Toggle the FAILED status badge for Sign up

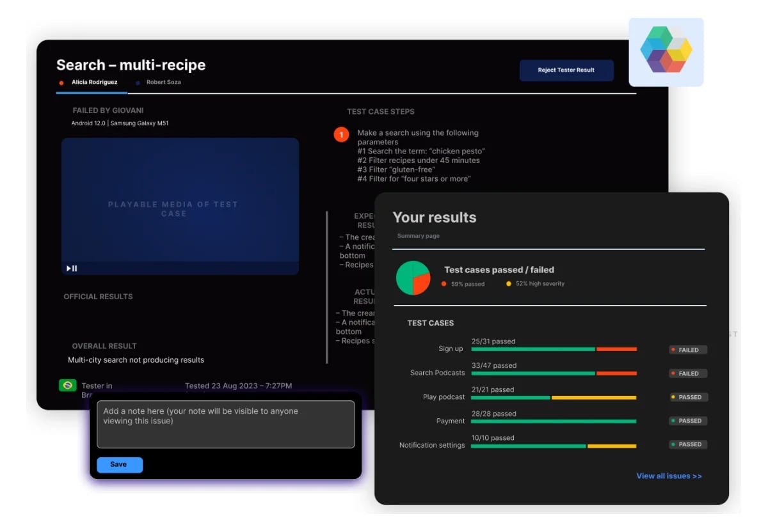click(687, 350)
